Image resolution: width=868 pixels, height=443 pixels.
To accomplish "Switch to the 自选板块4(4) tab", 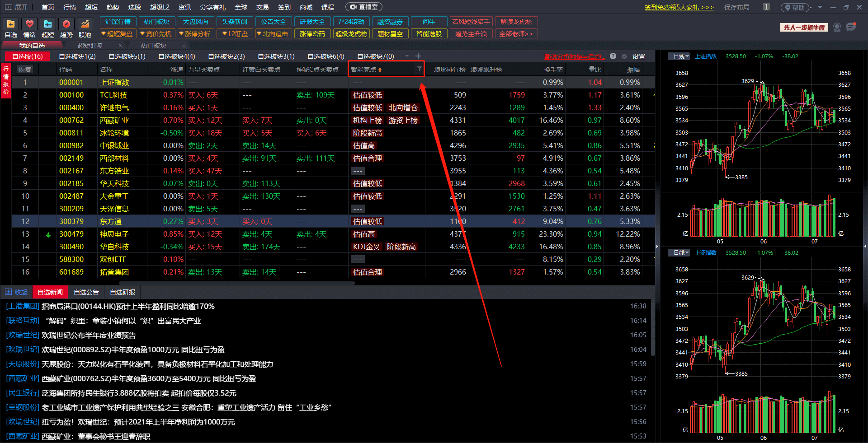I will (x=176, y=56).
